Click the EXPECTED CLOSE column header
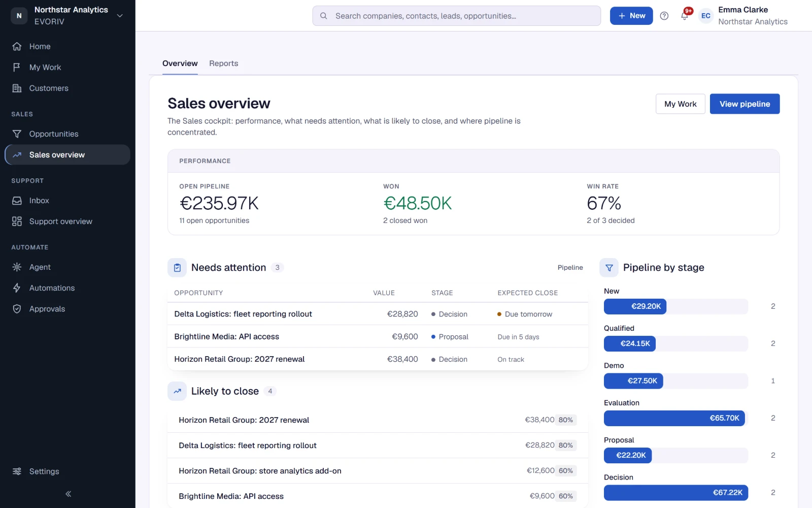Viewport: 812px width, 508px height. click(x=527, y=293)
